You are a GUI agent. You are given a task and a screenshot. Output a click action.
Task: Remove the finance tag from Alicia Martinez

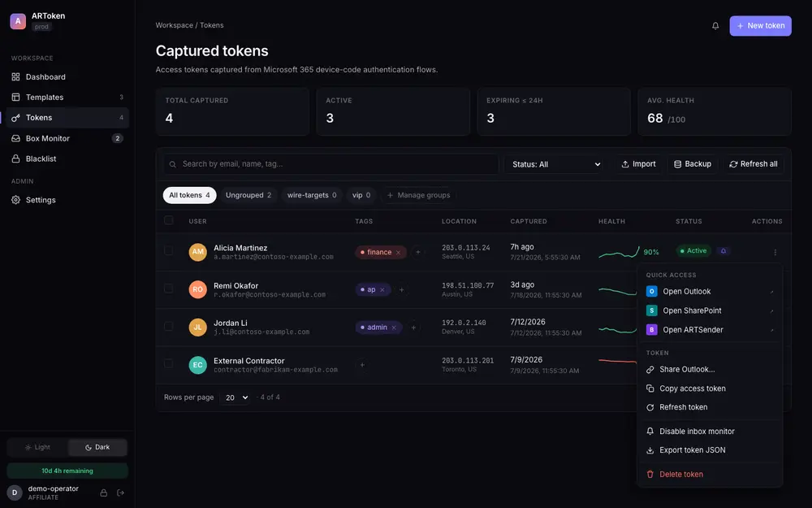point(398,253)
